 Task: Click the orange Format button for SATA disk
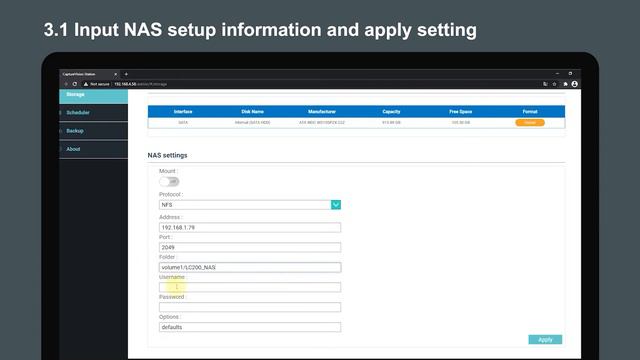click(530, 122)
